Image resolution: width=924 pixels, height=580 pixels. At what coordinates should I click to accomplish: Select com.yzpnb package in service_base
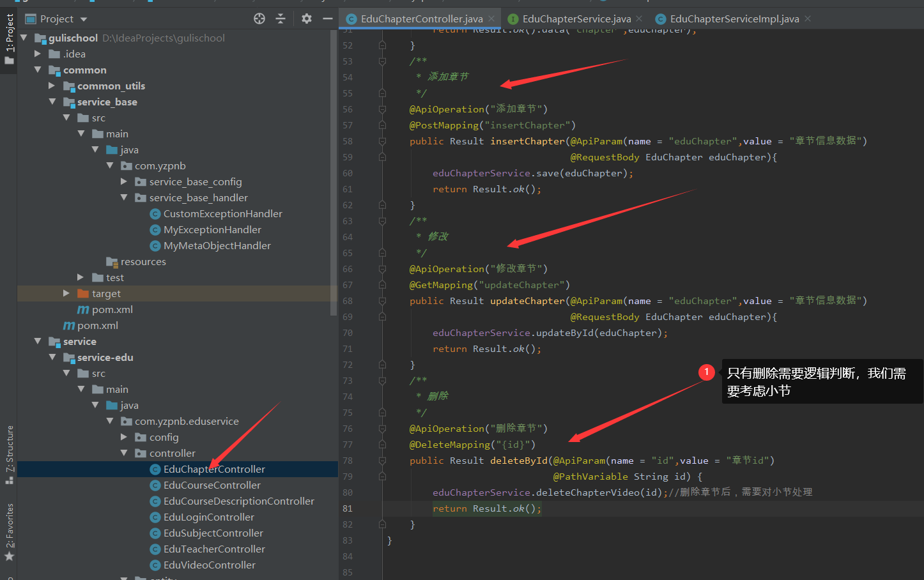click(160, 165)
